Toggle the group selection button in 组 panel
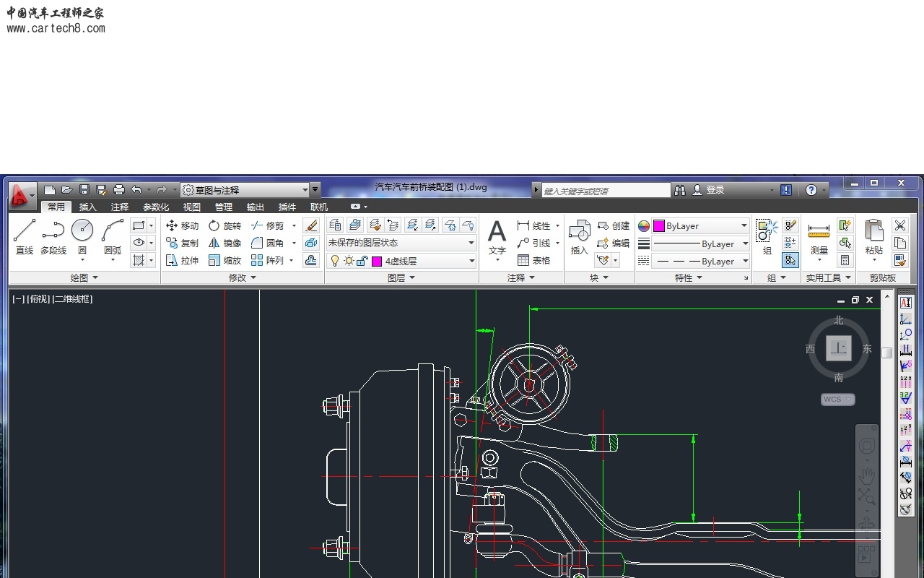 (x=790, y=260)
